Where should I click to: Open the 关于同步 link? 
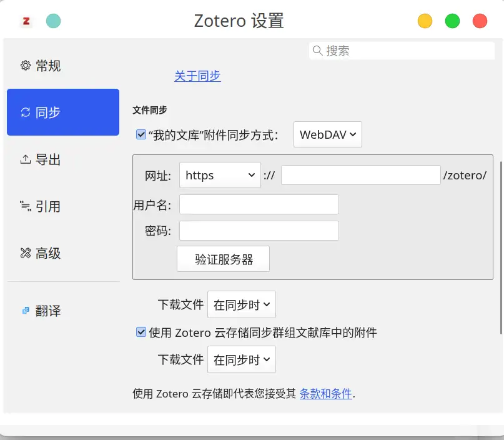[x=197, y=76]
